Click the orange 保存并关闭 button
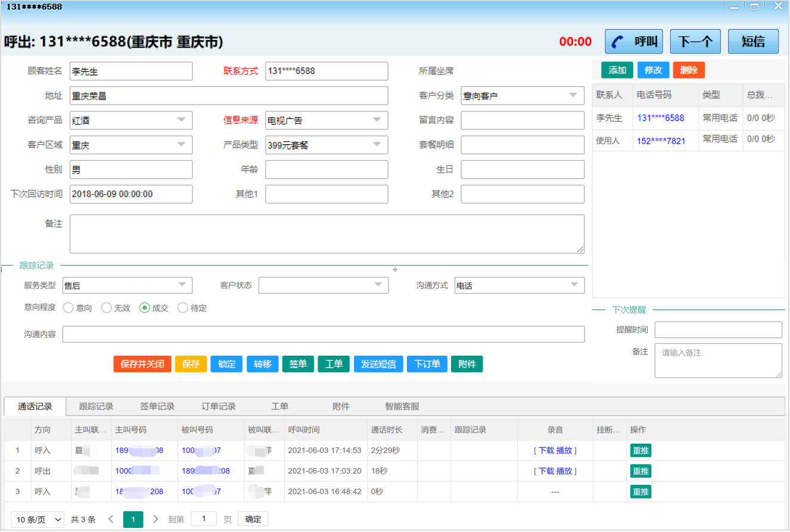Viewport: 790px width, 532px height. click(142, 364)
